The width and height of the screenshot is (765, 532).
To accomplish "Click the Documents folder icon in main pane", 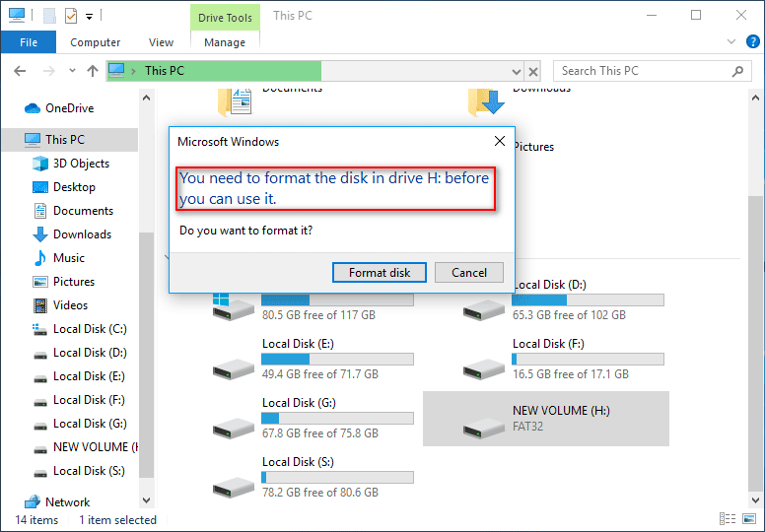I will (x=236, y=101).
